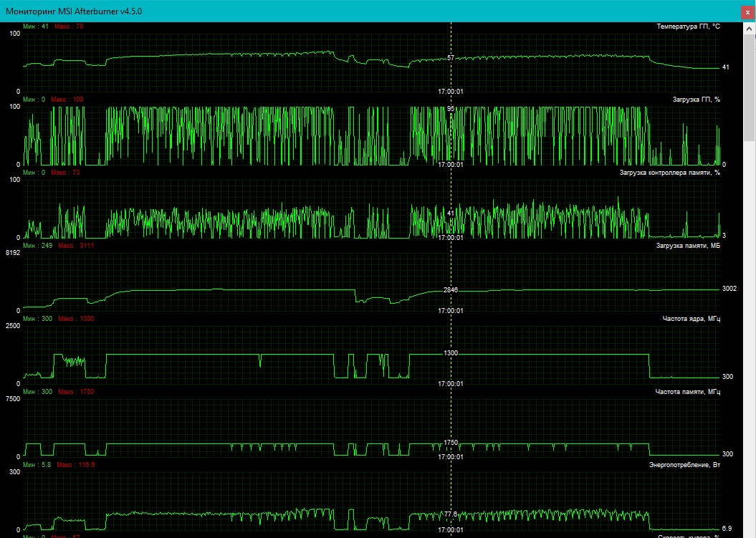Image resolution: width=756 pixels, height=538 pixels.
Task: Select the 'Энергопотребление, Вт' graph label
Action: tap(684, 465)
